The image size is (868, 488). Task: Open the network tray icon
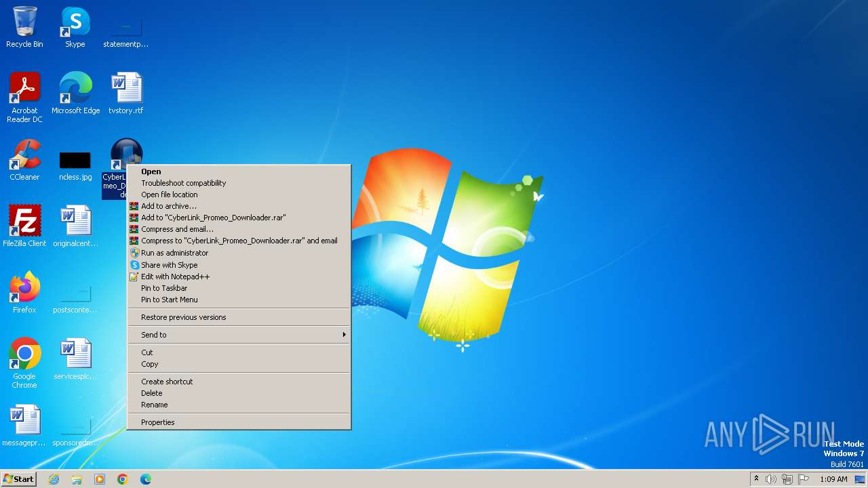787,479
